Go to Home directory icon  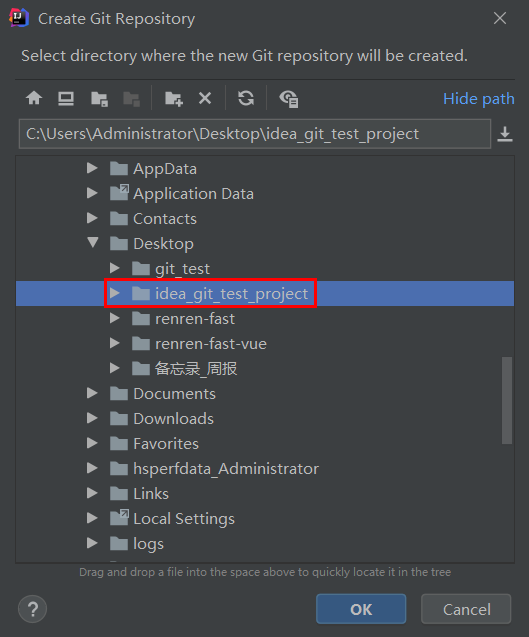(34, 98)
